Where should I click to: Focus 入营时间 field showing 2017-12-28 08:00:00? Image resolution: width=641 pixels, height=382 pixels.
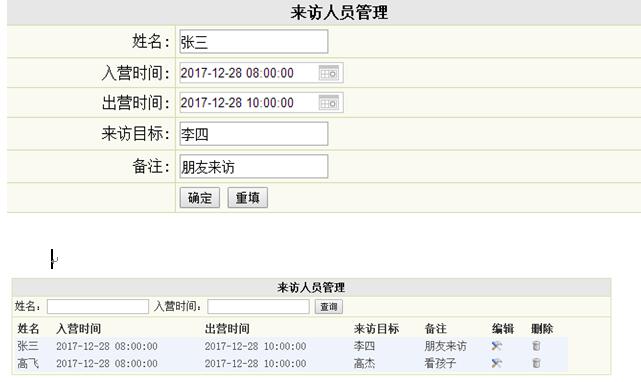[x=261, y=73]
